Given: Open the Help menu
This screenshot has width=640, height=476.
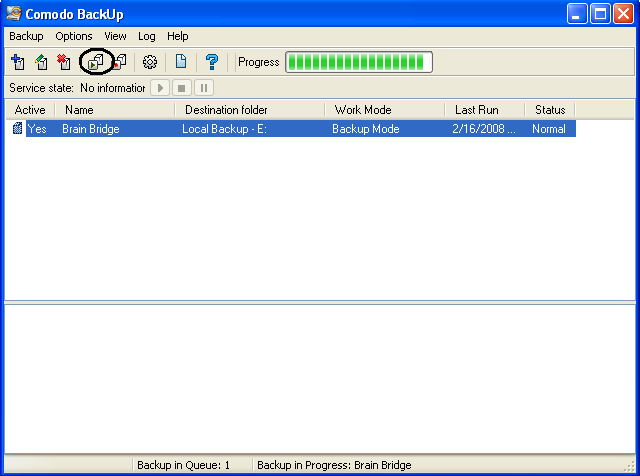Looking at the screenshot, I should pyautogui.click(x=178, y=36).
